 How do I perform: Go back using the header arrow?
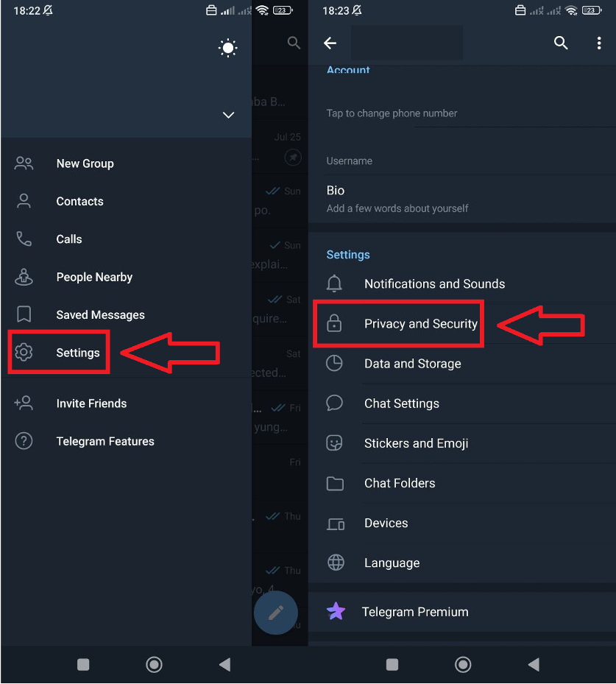(x=330, y=43)
